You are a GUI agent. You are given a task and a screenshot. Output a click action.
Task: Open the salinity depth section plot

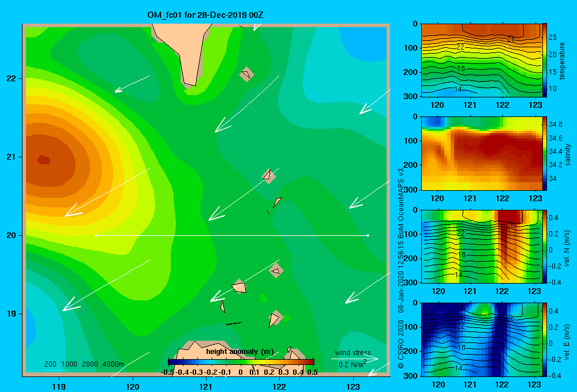point(481,153)
